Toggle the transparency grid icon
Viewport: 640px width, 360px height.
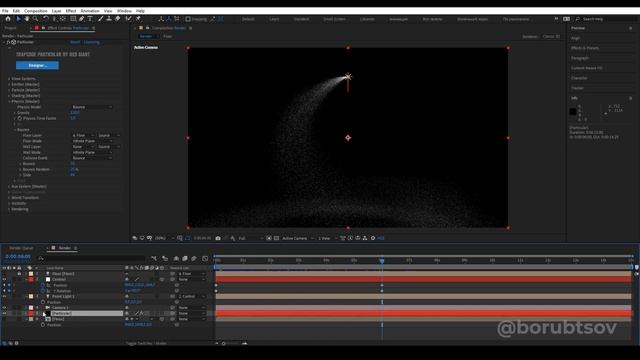[276, 238]
